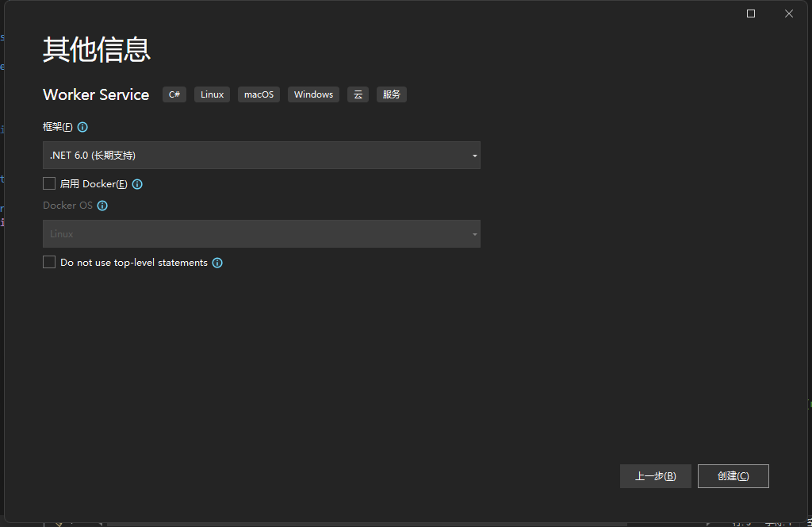Click the 创建(C) create button
This screenshot has height=527, width=812.
[x=733, y=476]
